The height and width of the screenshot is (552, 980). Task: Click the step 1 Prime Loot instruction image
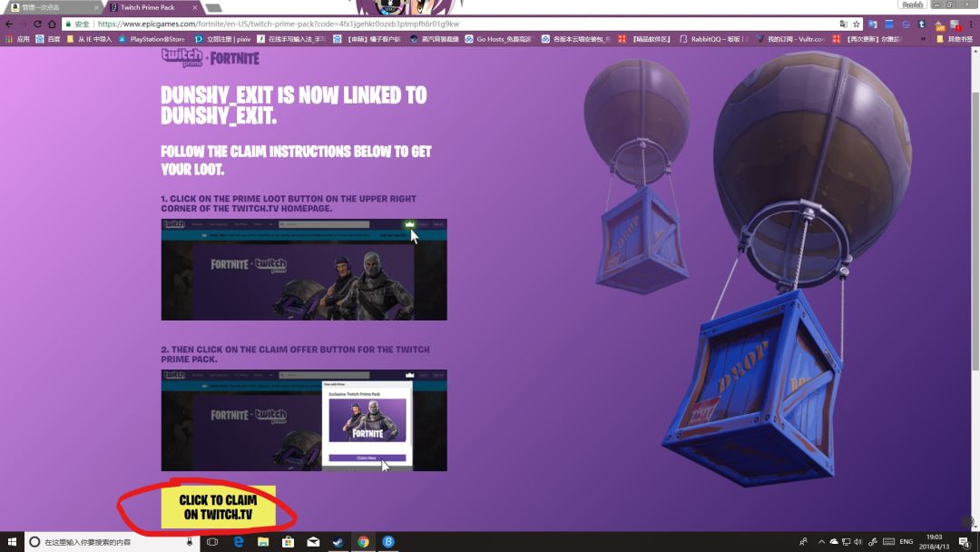coord(304,270)
